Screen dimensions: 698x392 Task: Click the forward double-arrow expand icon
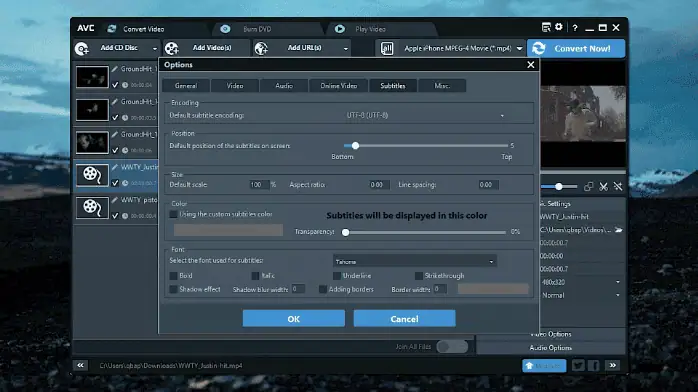[613, 365]
